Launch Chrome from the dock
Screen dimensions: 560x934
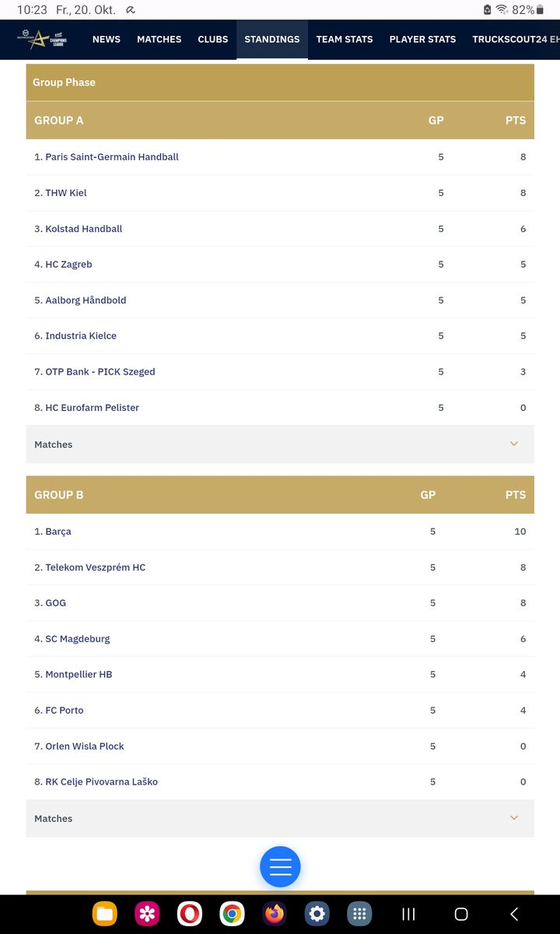coord(232,914)
